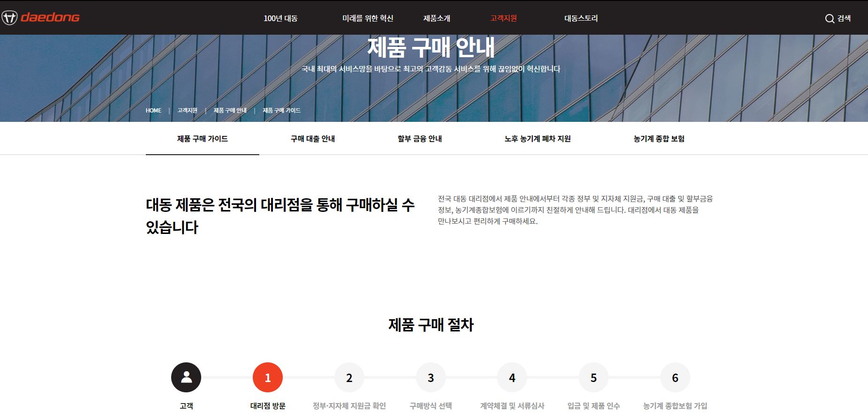
Task: Open the 100년 대동 menu
Action: click(x=280, y=18)
